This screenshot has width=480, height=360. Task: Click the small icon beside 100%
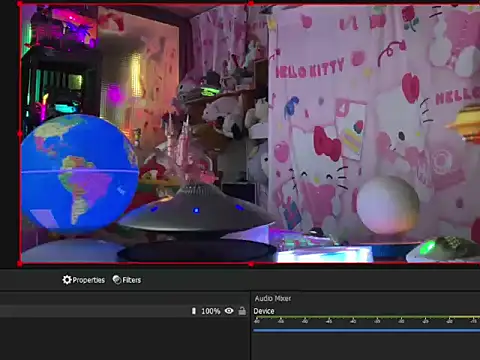194,311
